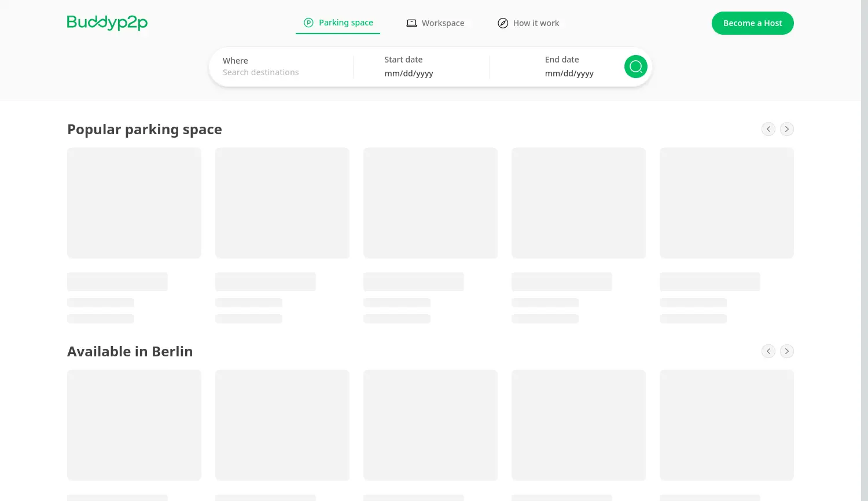Select first Popular parking space card placeholder

(134, 203)
